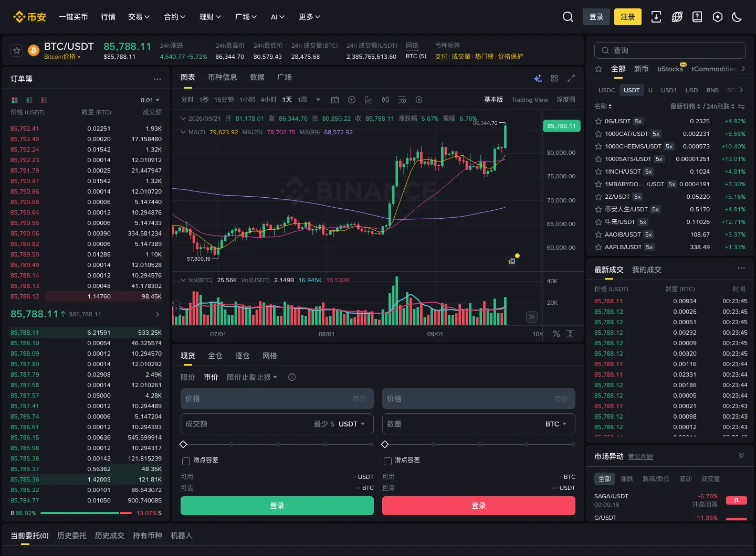Expand the chart to fullscreen
Screen dimensions: 756x556
pyautogui.click(x=571, y=78)
